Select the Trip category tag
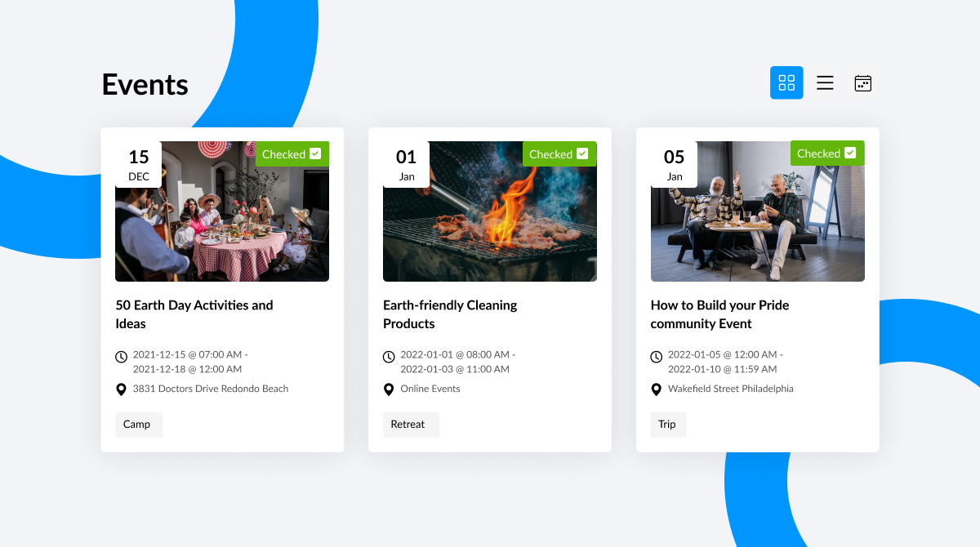The height and width of the screenshot is (547, 980). click(x=668, y=425)
